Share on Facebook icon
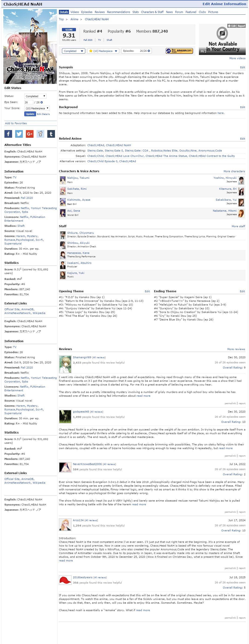The image size is (249, 644). [x=8, y=134]
